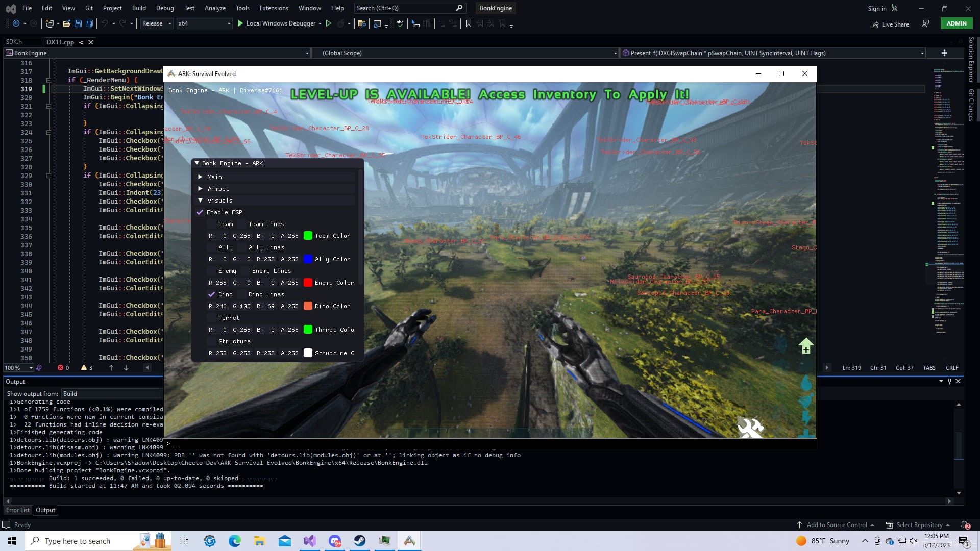Open the Present_f function dropdown

tap(773, 53)
